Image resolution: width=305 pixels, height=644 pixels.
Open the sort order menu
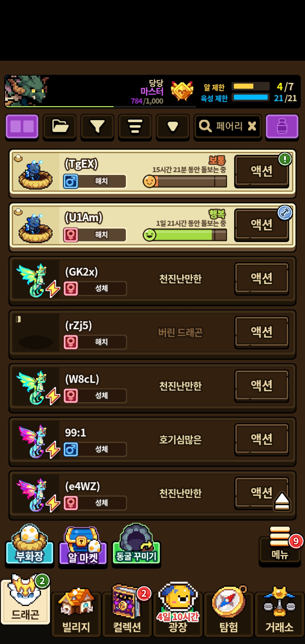(x=135, y=127)
